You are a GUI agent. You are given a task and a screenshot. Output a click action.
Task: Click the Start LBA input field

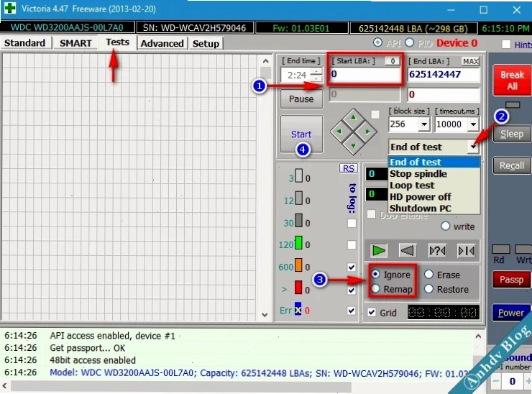coord(364,74)
